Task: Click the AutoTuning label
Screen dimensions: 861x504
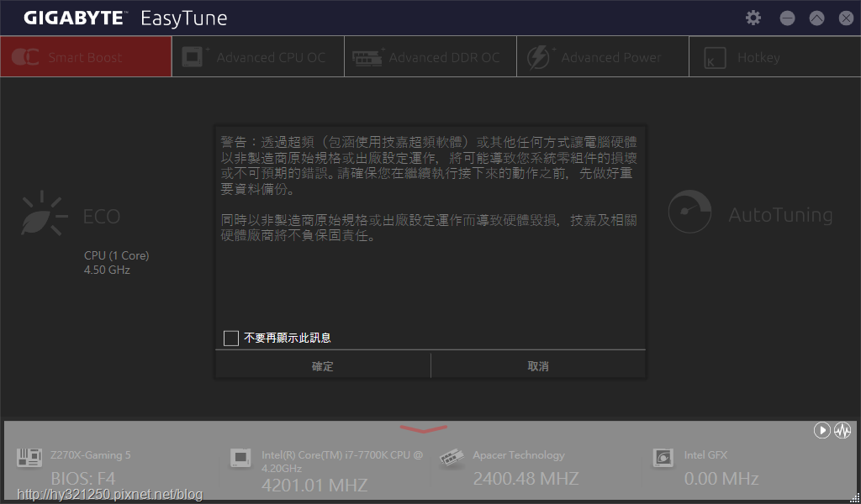Action: point(780,215)
